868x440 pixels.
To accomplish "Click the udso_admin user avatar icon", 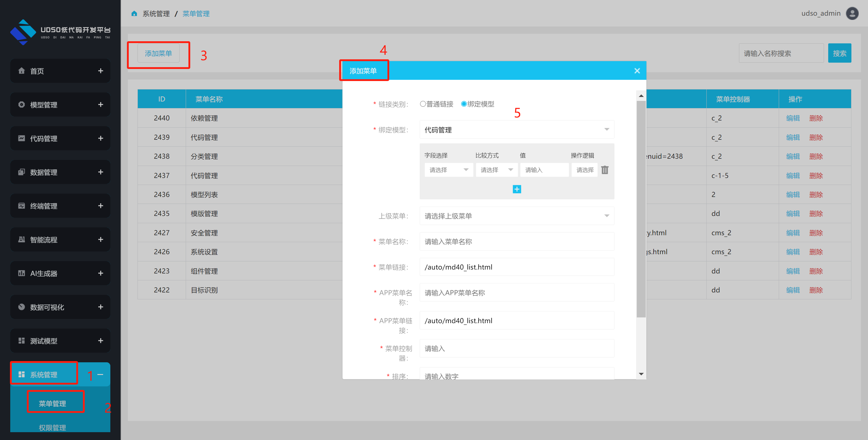I will point(852,14).
